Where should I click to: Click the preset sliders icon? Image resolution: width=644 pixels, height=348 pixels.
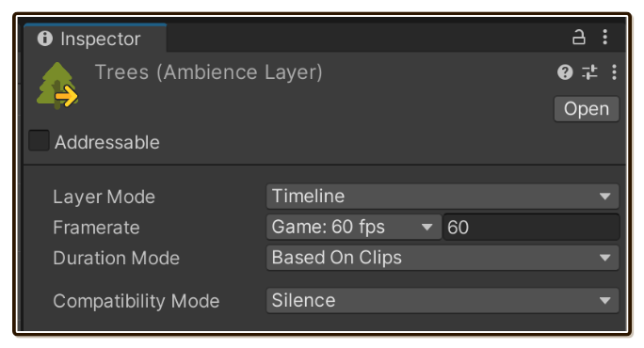tap(589, 72)
